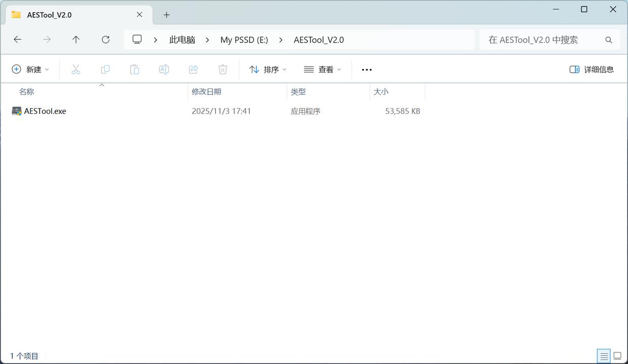The height and width of the screenshot is (364, 628).
Task: Go back with the left arrow button
Action: pyautogui.click(x=18, y=39)
